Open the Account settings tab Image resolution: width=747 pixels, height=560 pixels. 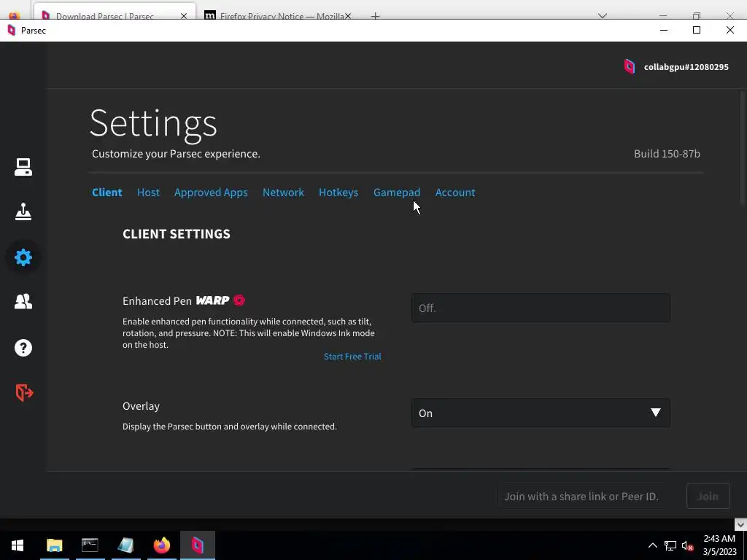tap(455, 192)
